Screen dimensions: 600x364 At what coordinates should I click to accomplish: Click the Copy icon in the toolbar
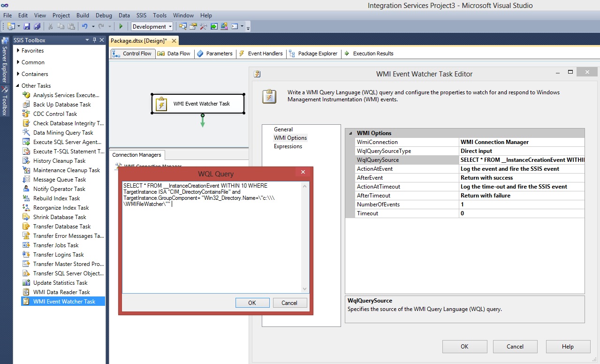click(61, 26)
